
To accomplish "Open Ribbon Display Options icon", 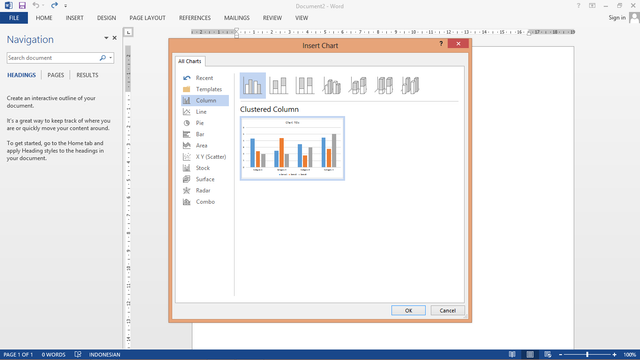I will pos(592,6).
